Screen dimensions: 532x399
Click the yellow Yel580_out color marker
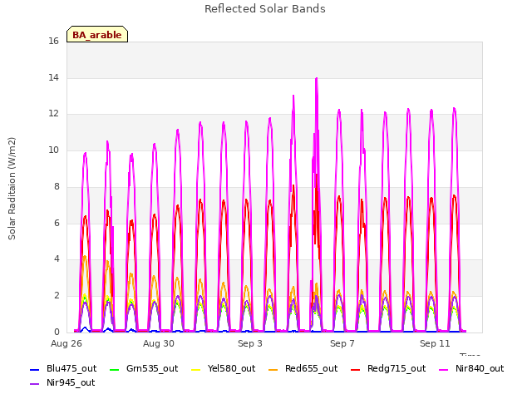click(196, 369)
